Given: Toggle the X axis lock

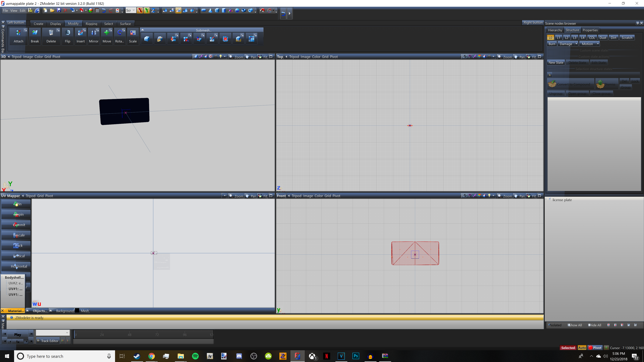Looking at the screenshot, I should tap(140, 10).
